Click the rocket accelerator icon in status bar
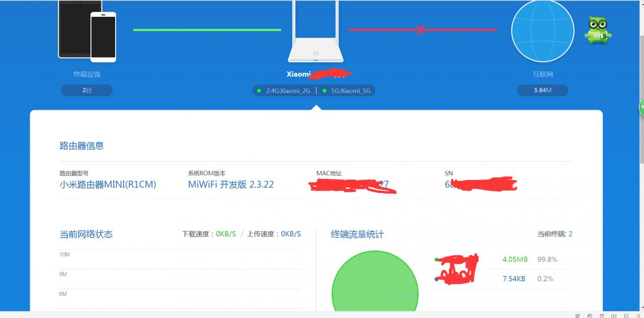 (x=577, y=315)
